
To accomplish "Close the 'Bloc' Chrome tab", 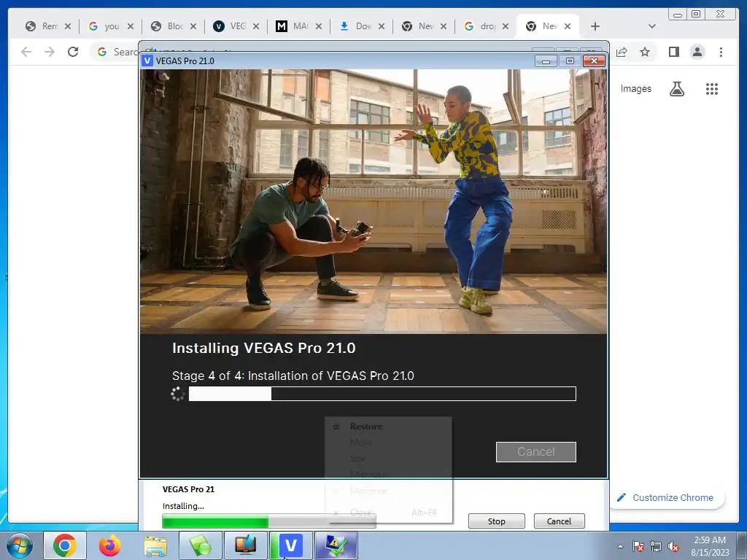I will 193,26.
